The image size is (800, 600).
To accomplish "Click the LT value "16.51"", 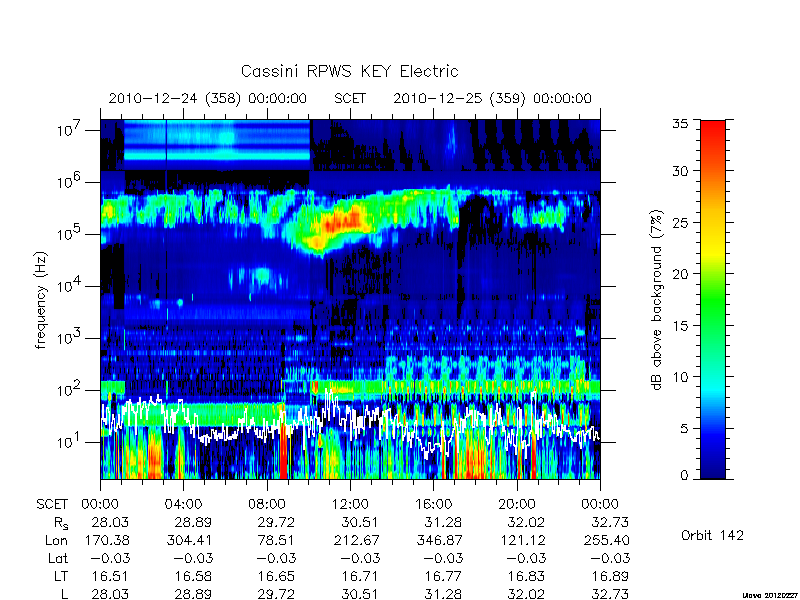I will click(x=110, y=576).
